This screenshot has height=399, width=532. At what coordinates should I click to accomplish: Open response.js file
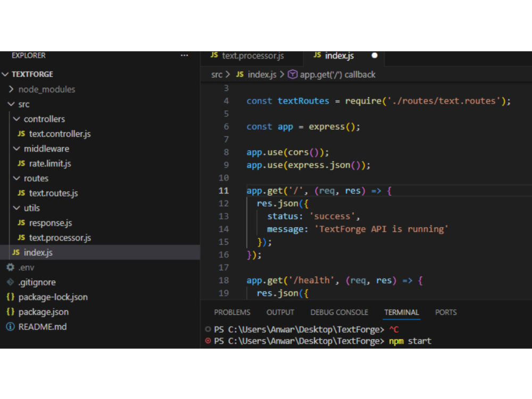(x=51, y=222)
